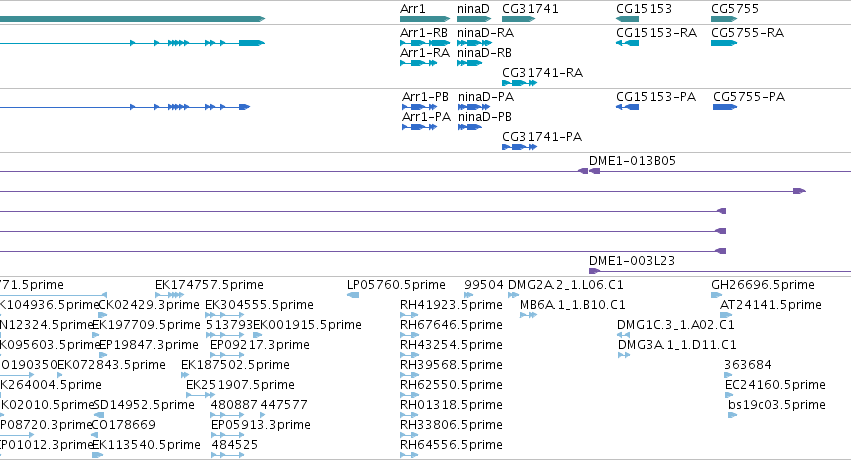Viewport: 851px width, 460px height.
Task: Click the RH01318.5prime EST glyph
Action: coord(409,416)
